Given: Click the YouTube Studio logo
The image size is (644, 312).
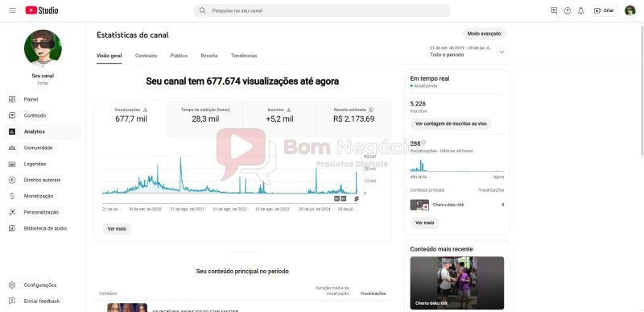Looking at the screenshot, I should 42,10.
